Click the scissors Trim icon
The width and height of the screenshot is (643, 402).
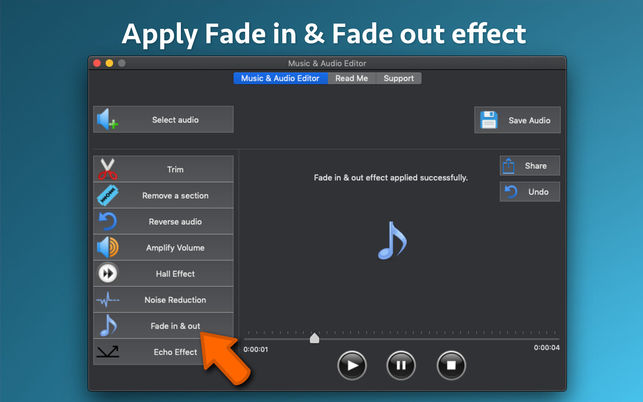(107, 169)
